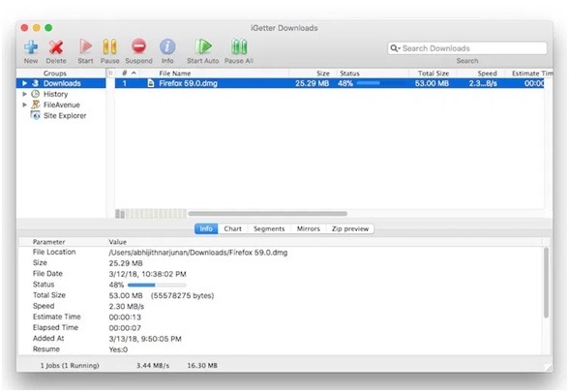Click the Downloads group globe icon
The height and width of the screenshot is (392, 569).
pos(35,83)
